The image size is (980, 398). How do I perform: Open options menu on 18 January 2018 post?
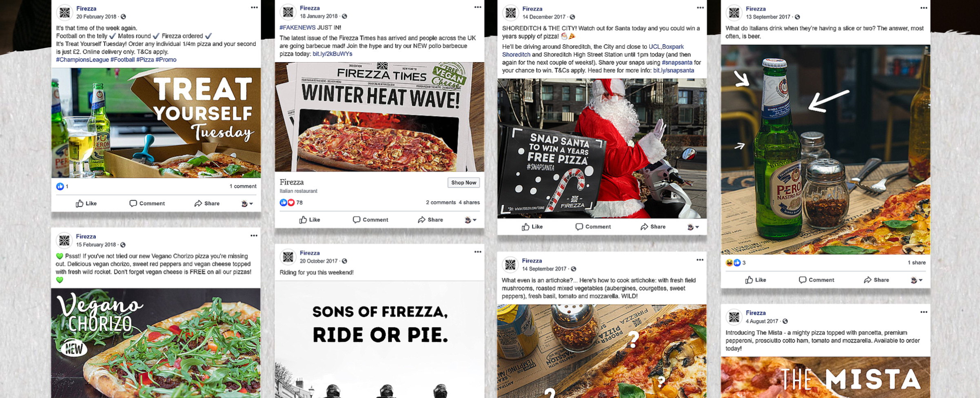coord(478,7)
